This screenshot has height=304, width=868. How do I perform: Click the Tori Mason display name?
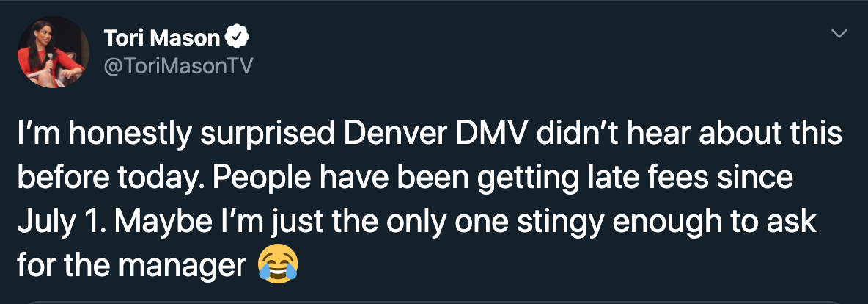coord(162,37)
